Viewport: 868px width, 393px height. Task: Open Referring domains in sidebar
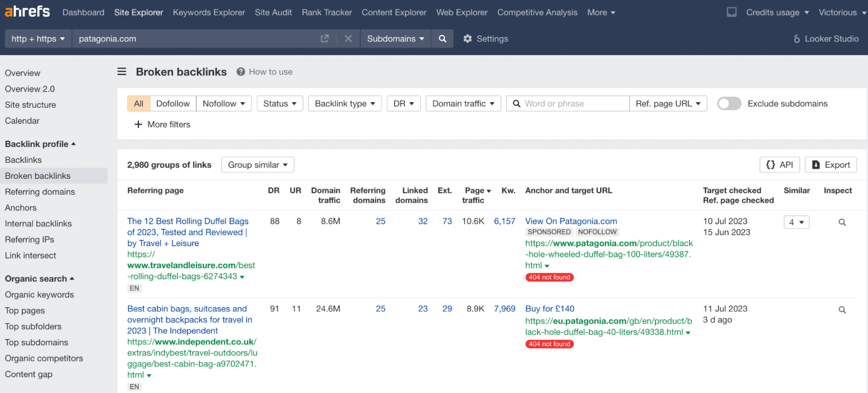coord(40,192)
